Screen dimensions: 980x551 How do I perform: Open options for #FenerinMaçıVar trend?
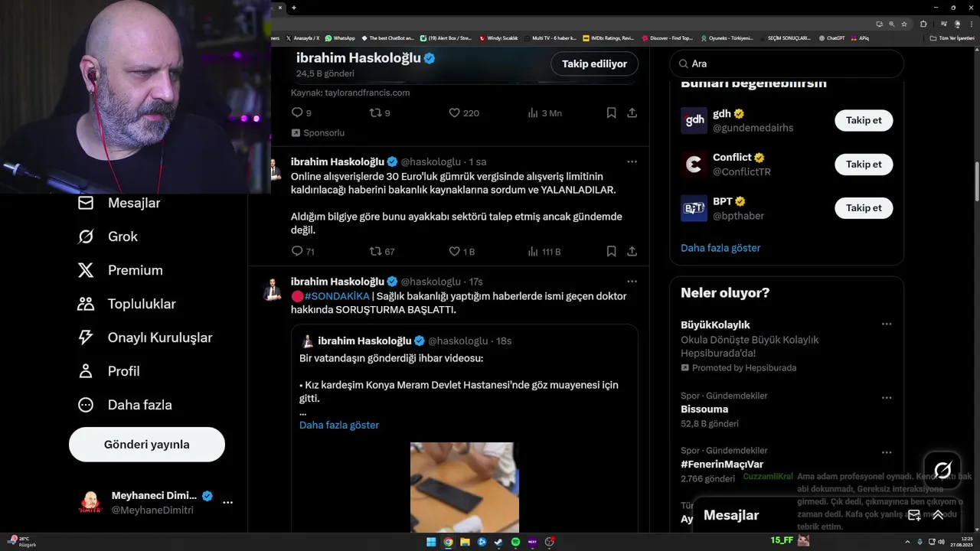887,452
